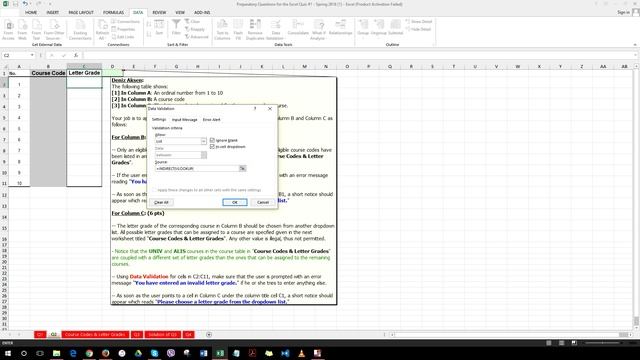
Task: Open Chrome from the taskbar
Action: [x=89, y=353]
